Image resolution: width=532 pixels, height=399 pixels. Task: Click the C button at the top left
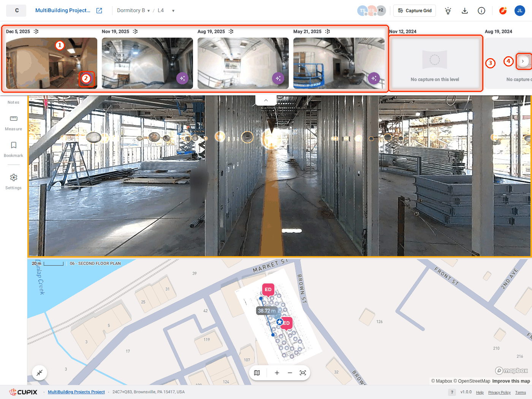pyautogui.click(x=16, y=11)
